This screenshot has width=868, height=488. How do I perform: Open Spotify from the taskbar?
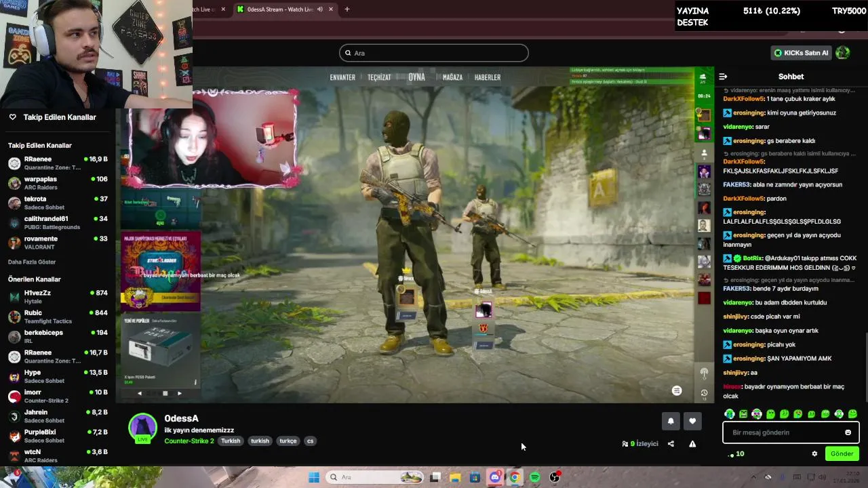coord(534,477)
